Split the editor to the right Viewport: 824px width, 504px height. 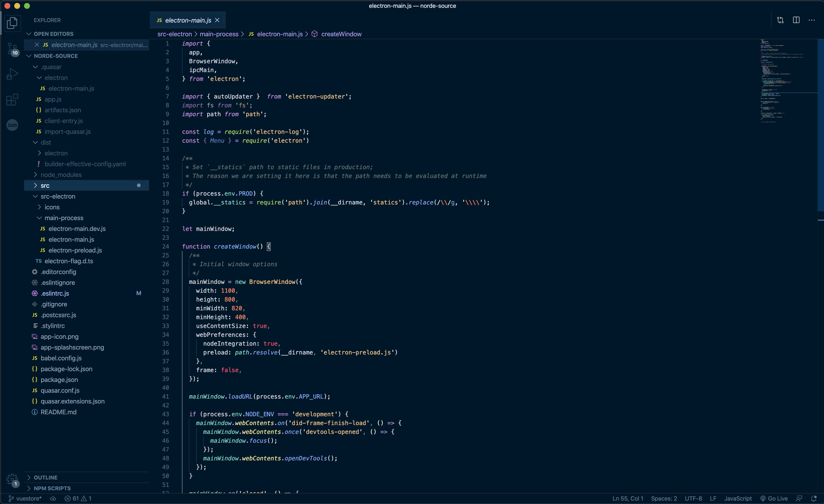pos(796,20)
